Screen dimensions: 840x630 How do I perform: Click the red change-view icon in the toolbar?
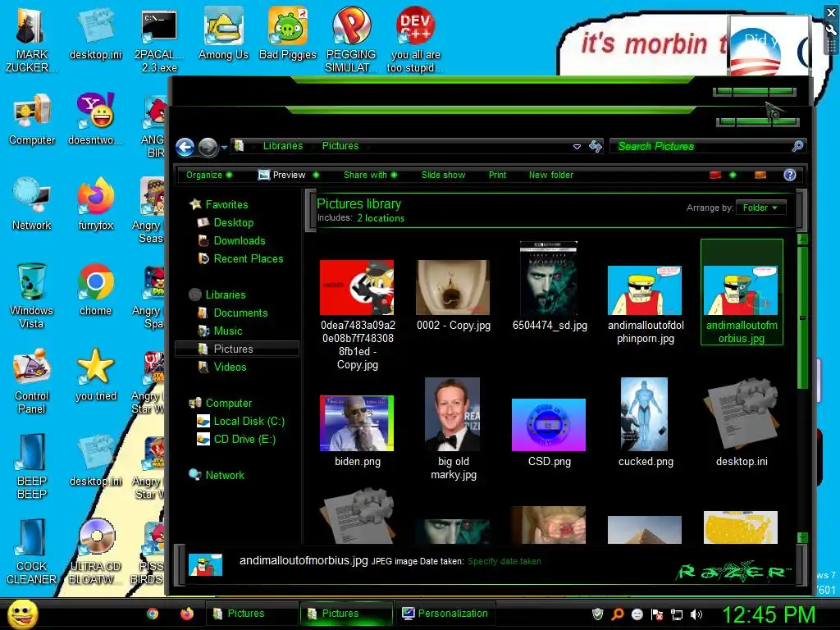click(715, 176)
